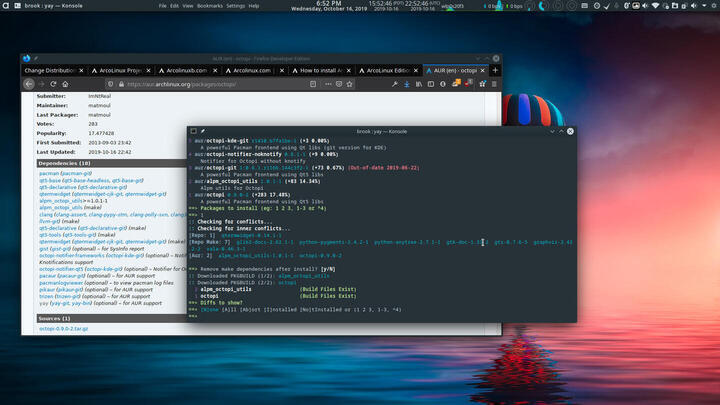The width and height of the screenshot is (720, 405).
Task: Expand hidden system tray icons arrow
Action: (704, 6)
